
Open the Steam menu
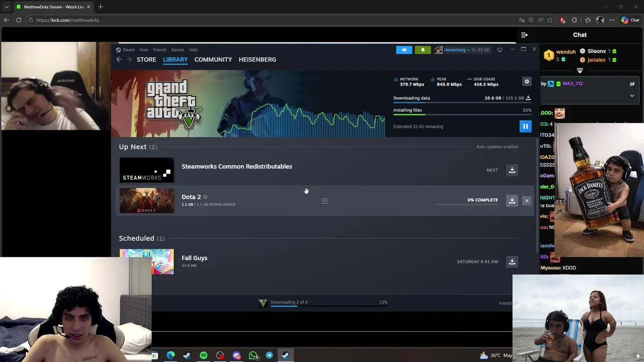point(125,50)
